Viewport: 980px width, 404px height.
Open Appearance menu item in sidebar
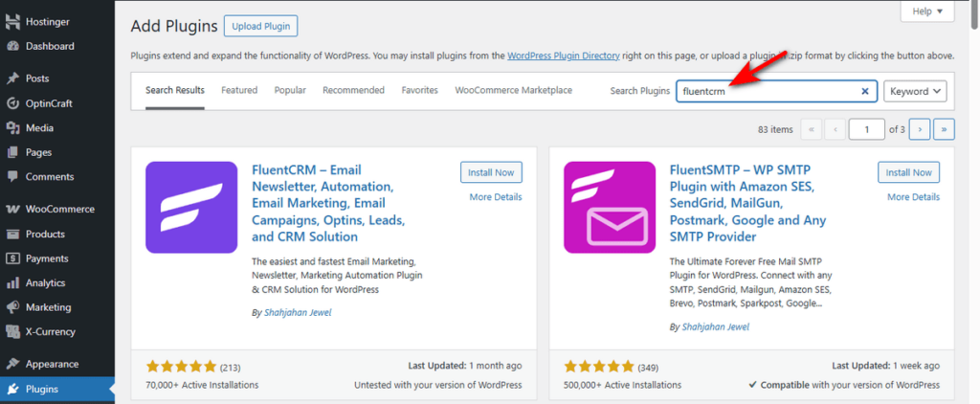(x=57, y=364)
